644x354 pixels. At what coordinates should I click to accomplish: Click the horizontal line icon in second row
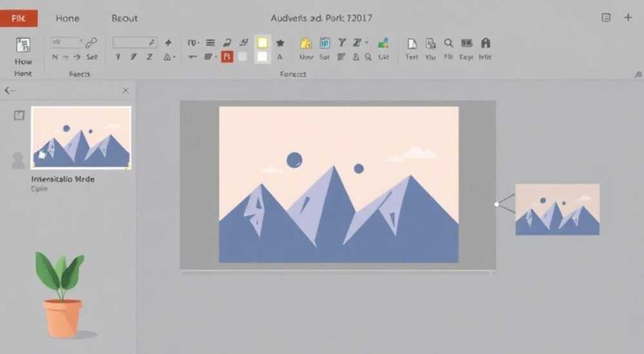(x=193, y=57)
